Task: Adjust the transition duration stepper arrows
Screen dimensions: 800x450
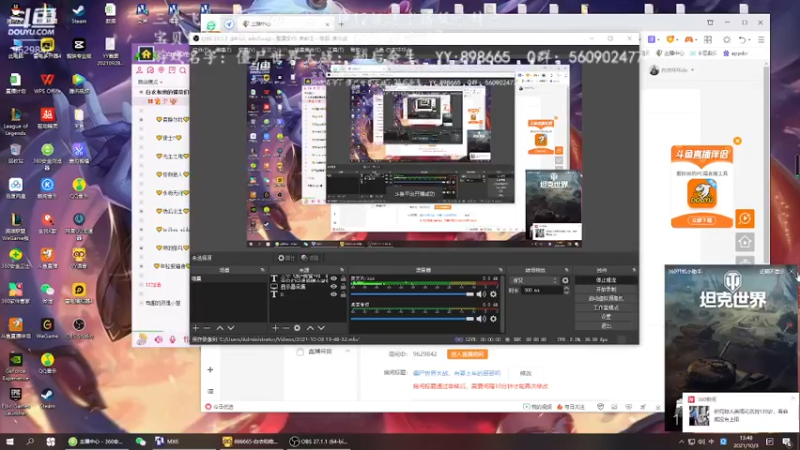Action: click(566, 290)
